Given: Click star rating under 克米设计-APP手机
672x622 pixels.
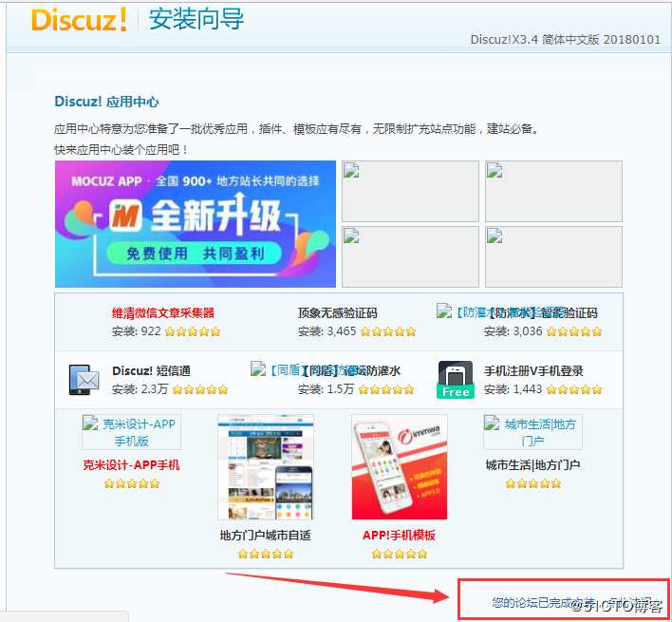Looking at the screenshot, I should tap(132, 484).
